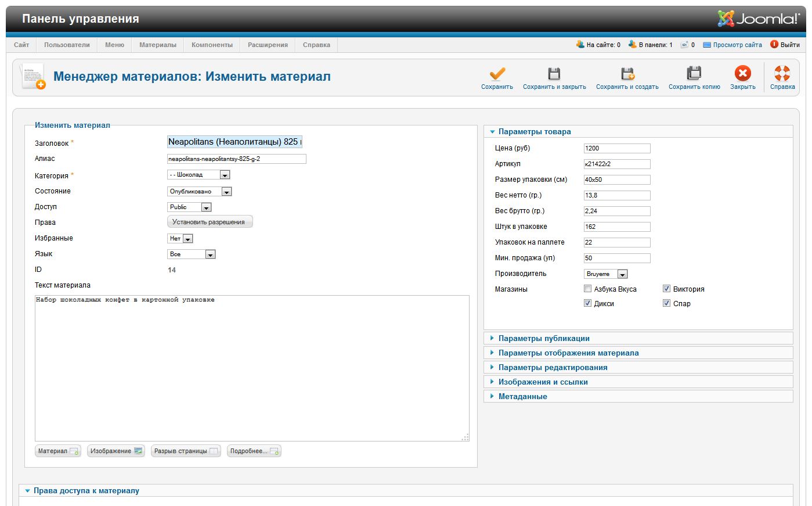
Task: Expand the Параметры редактирования panel
Action: 638,368
